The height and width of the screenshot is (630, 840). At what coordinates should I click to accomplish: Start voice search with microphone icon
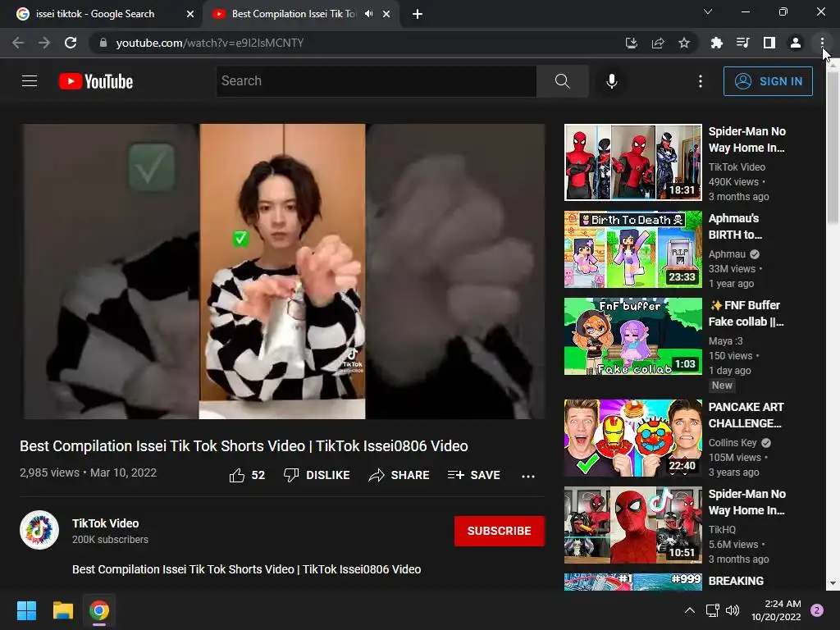point(611,81)
